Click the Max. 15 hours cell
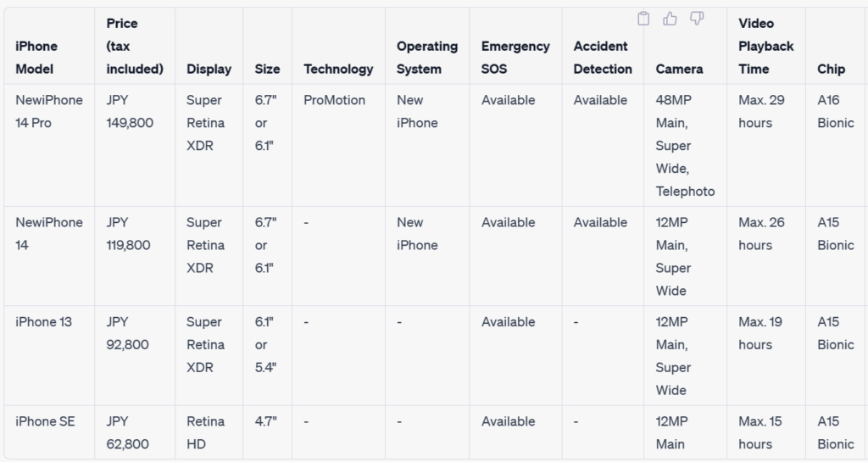The image size is (868, 462). (x=760, y=432)
